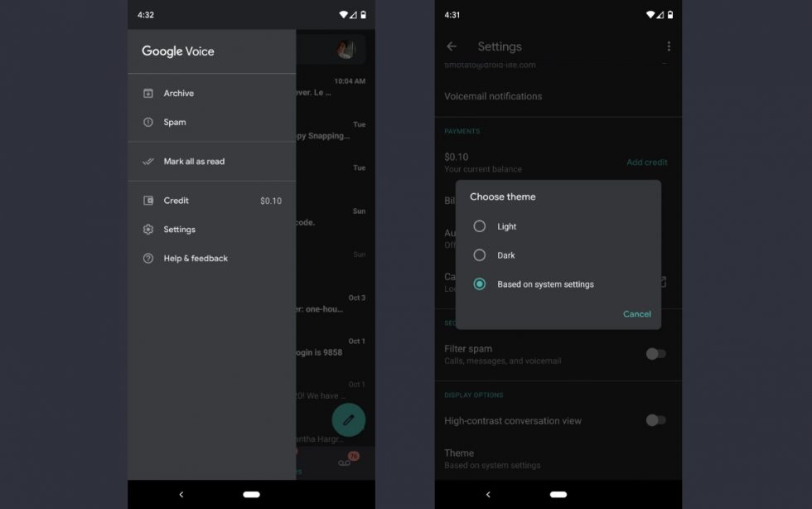Tap Mark all as read

click(212, 161)
